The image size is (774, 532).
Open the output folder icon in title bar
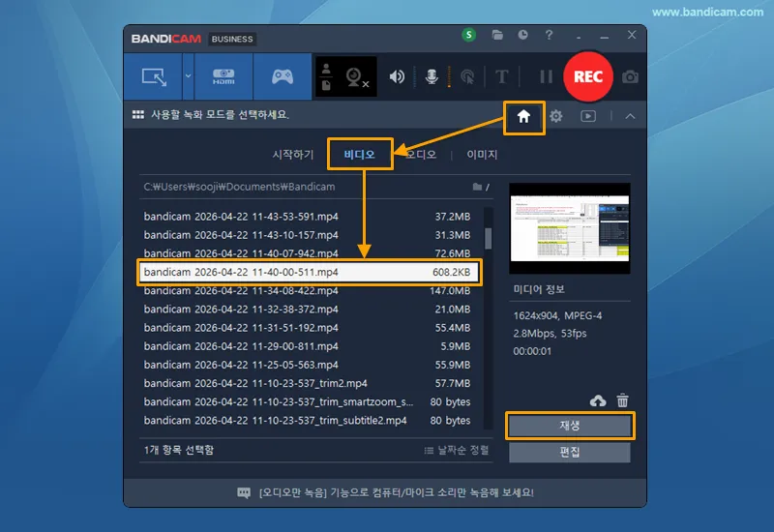point(497,35)
